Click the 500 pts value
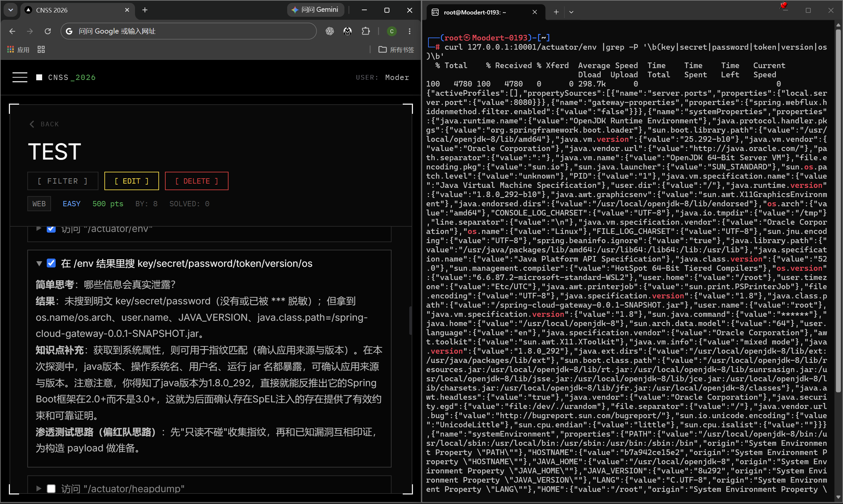This screenshot has width=843, height=504. tap(108, 204)
